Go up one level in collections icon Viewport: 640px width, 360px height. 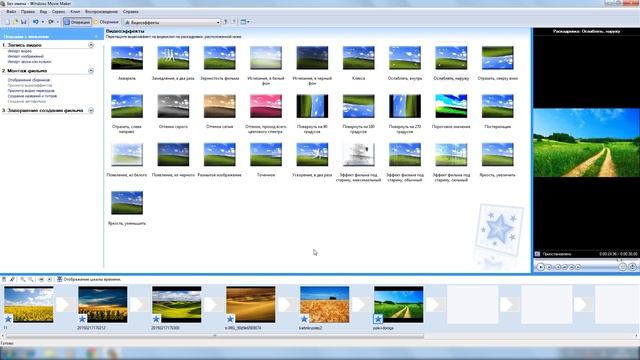(225, 22)
